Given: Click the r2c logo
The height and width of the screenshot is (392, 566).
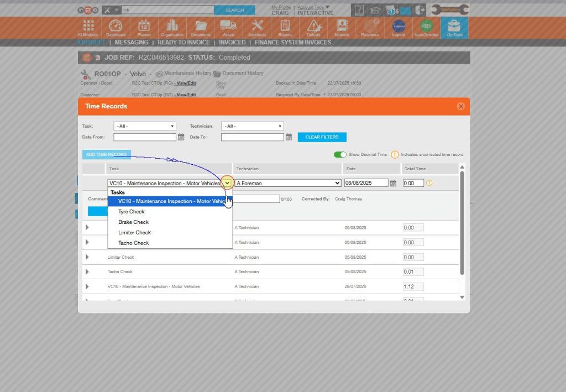Looking at the screenshot, I should click(x=88, y=10).
